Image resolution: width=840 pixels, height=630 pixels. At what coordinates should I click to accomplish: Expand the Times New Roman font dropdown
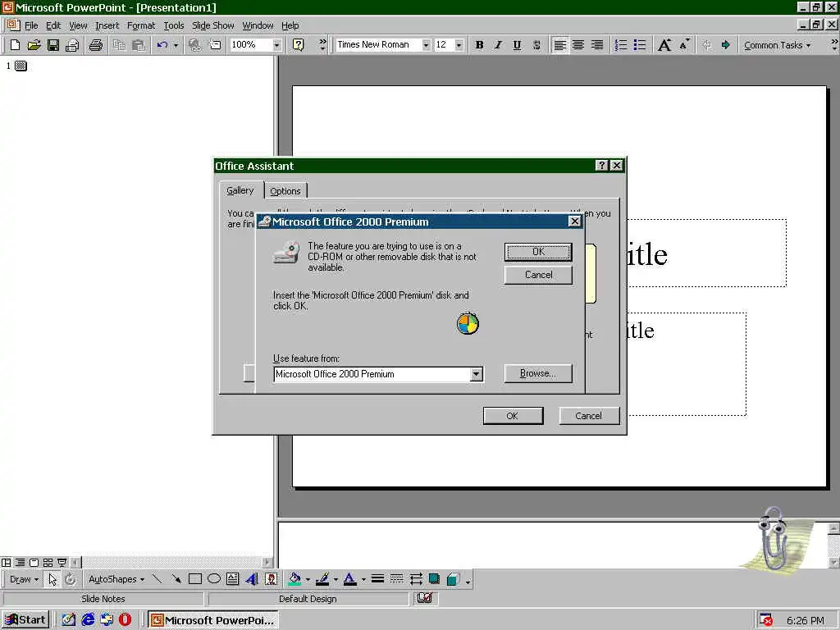click(x=426, y=45)
